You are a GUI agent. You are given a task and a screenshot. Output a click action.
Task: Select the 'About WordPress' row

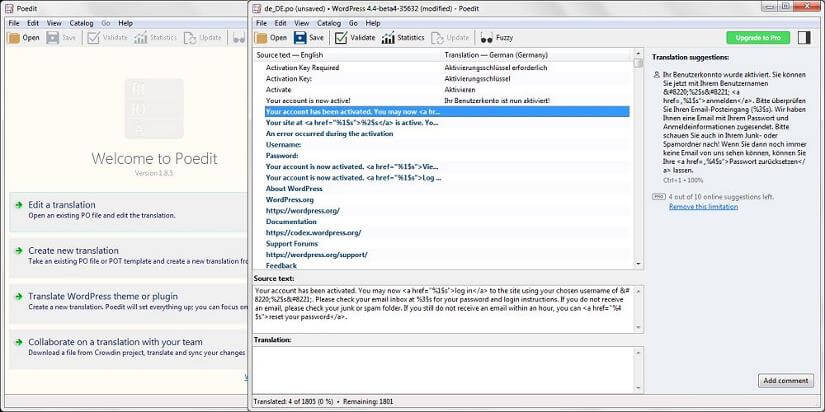[x=447, y=188]
